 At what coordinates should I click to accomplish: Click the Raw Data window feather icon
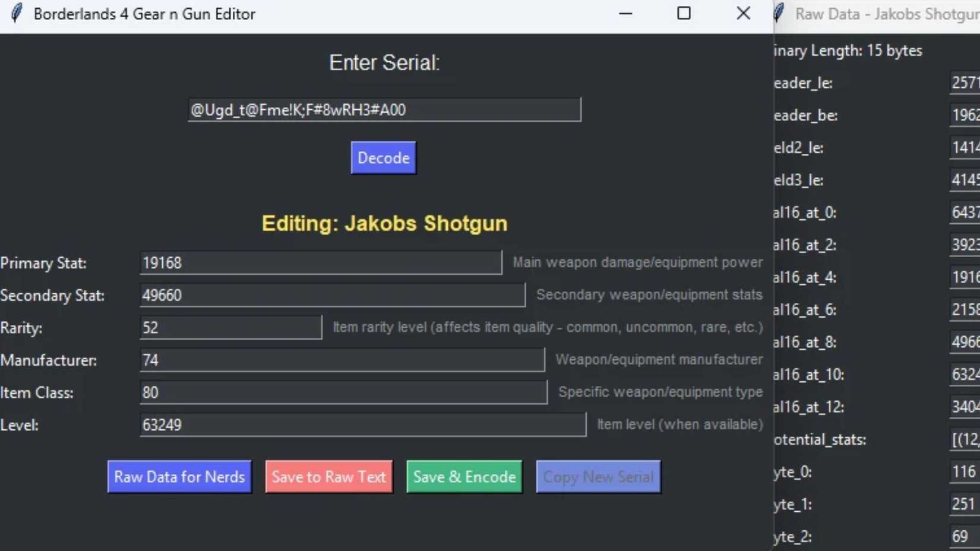[780, 13]
